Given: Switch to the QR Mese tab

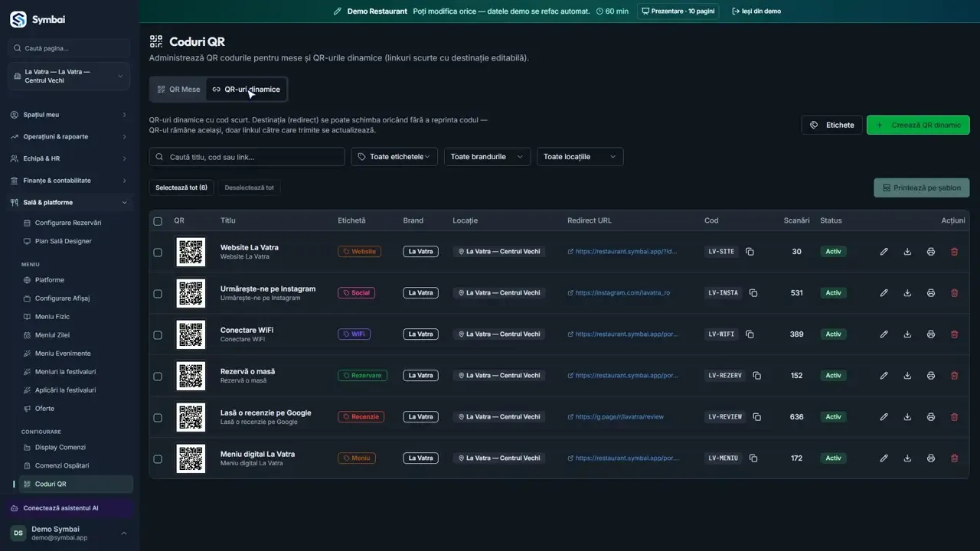Looking at the screenshot, I should pyautogui.click(x=178, y=90).
